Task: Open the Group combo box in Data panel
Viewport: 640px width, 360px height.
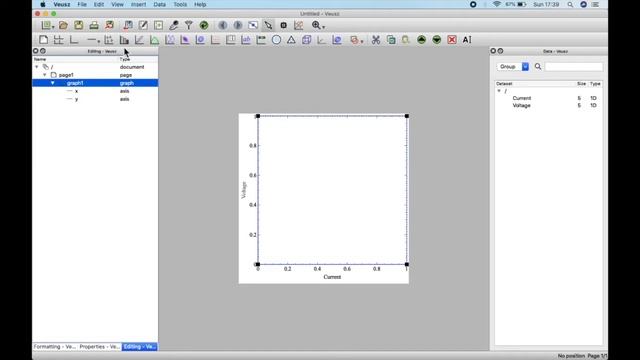Action: point(513,67)
